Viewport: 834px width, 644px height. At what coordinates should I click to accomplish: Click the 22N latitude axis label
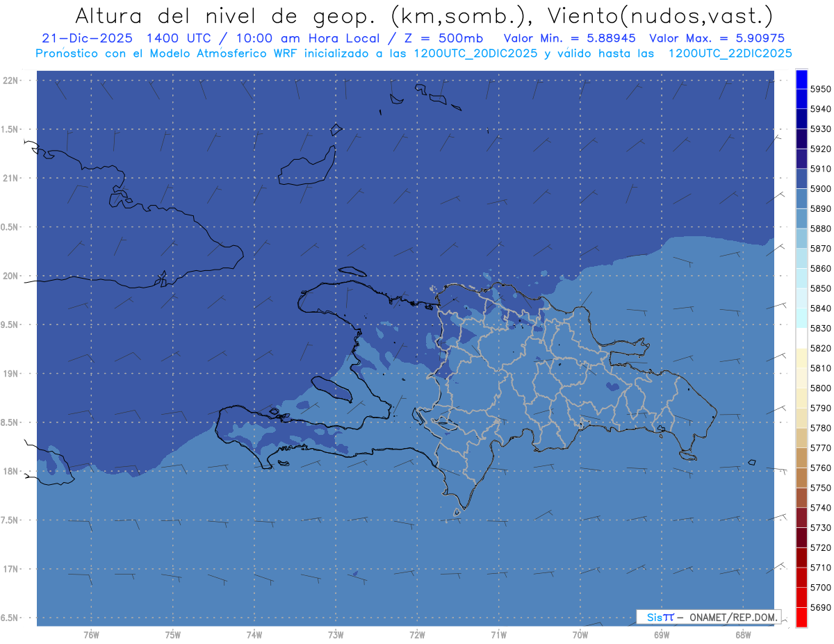[11, 80]
